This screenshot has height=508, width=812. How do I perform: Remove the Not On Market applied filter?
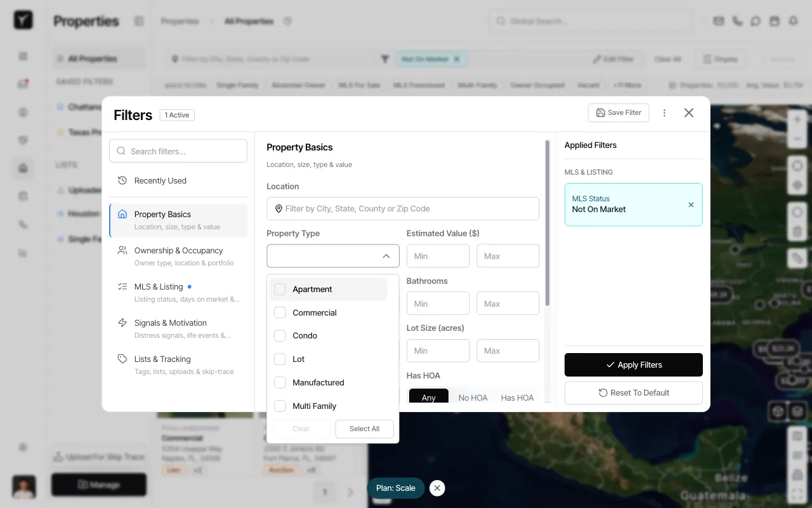tap(691, 204)
